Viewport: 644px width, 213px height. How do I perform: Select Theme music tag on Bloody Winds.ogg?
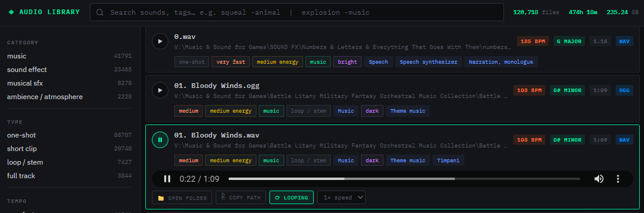point(408,111)
